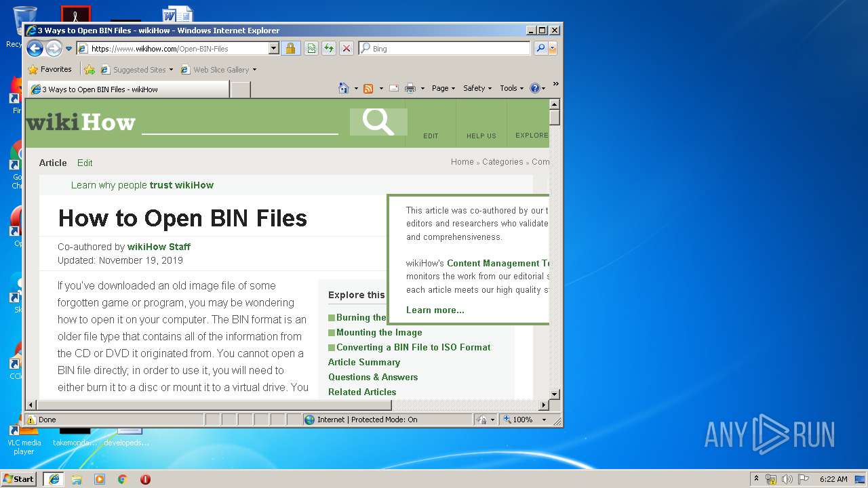The width and height of the screenshot is (868, 488).
Task: Click the zoom level 100% button
Action: tap(519, 420)
